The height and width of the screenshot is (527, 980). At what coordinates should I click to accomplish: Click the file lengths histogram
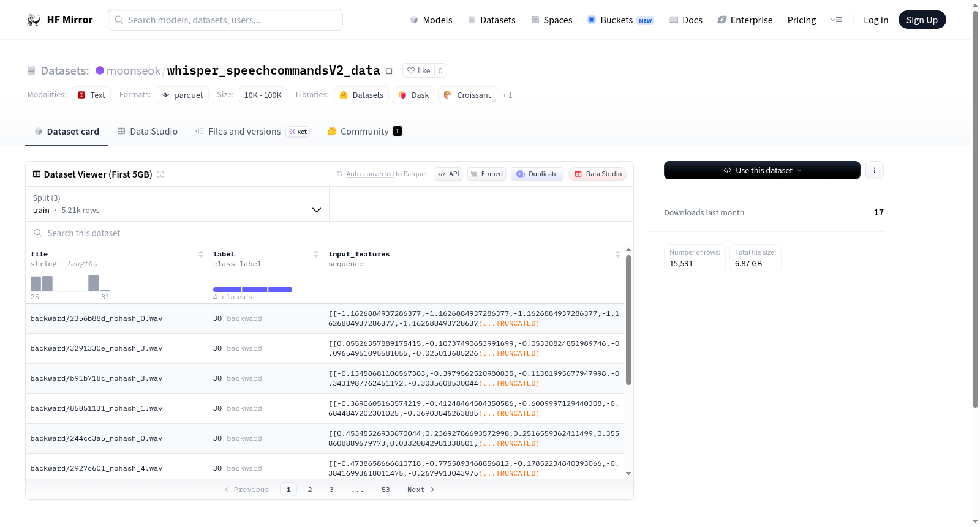(x=70, y=283)
